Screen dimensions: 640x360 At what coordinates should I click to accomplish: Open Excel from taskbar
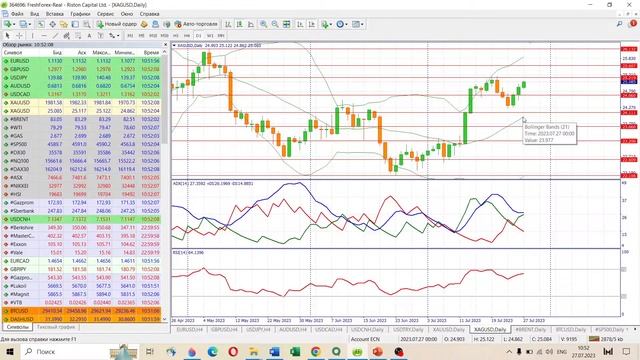(295, 351)
